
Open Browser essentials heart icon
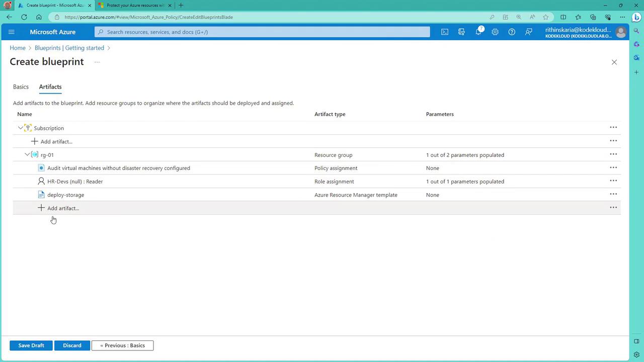click(608, 17)
